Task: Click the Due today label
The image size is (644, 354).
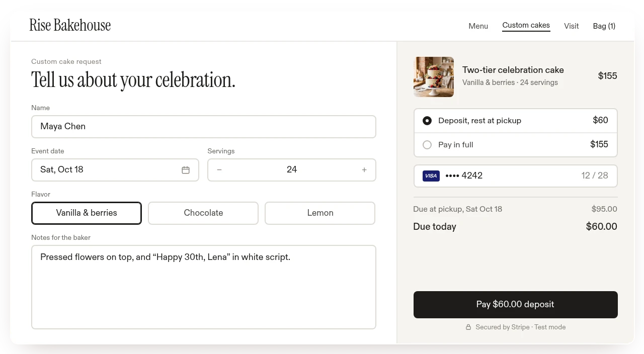Action: pos(435,227)
